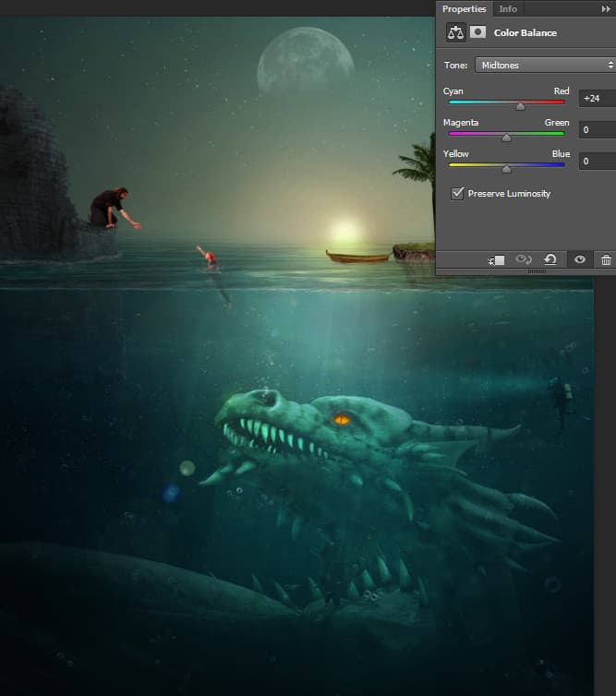Image resolution: width=616 pixels, height=696 pixels.
Task: Uncheck Preserve Luminosity checkbox
Action: pos(457,193)
